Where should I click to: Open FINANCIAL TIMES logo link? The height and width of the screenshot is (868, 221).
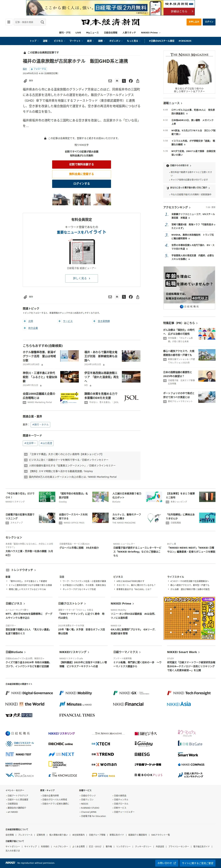(x=77, y=715)
